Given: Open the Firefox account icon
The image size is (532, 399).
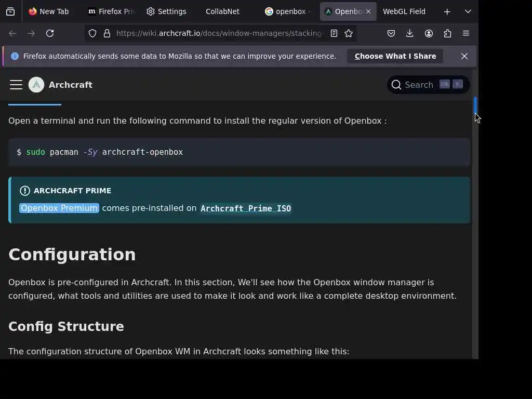Looking at the screenshot, I should coord(429,33).
